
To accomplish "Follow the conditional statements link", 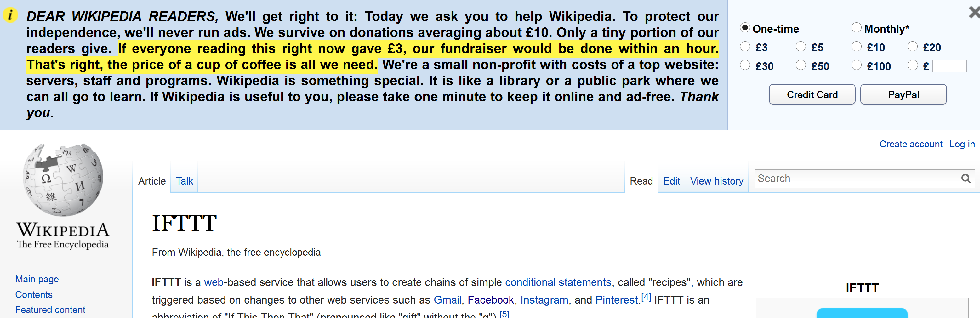I will click(558, 282).
